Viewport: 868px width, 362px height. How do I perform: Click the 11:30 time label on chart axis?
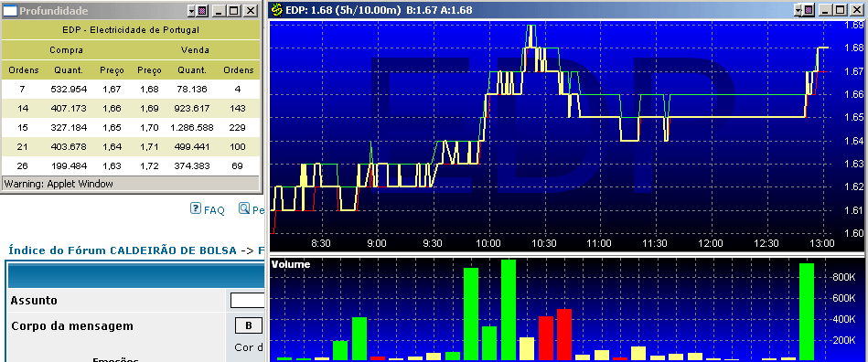656,243
